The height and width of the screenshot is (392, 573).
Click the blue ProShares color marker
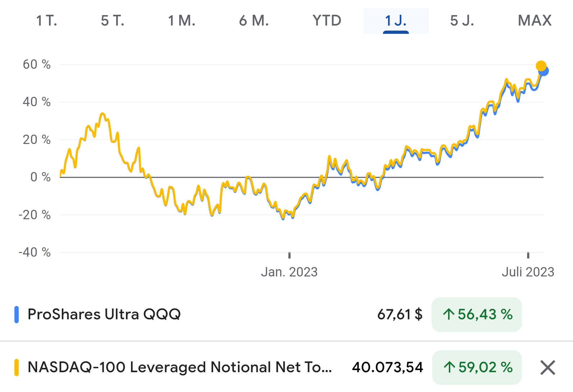tap(16, 314)
